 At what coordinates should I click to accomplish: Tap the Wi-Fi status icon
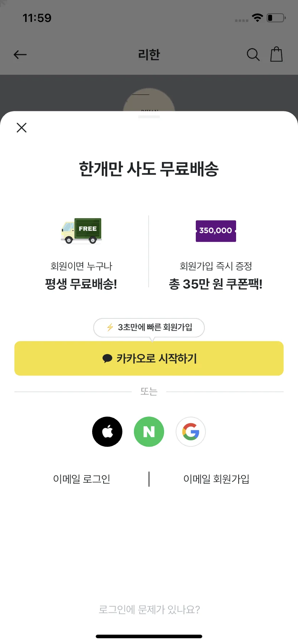click(257, 18)
